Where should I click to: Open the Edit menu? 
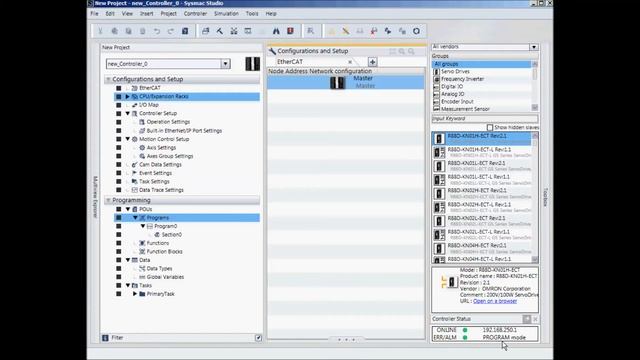click(x=110, y=13)
